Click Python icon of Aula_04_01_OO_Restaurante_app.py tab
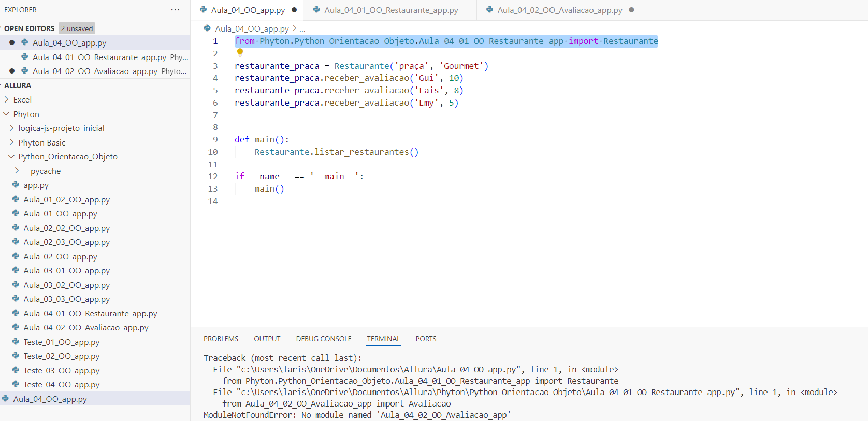This screenshot has height=421, width=868. 316,10
